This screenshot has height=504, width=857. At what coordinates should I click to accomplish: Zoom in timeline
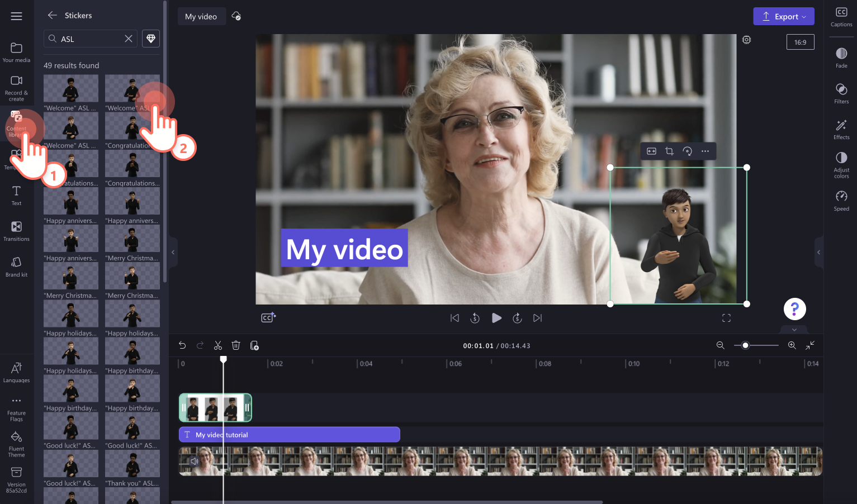point(792,345)
